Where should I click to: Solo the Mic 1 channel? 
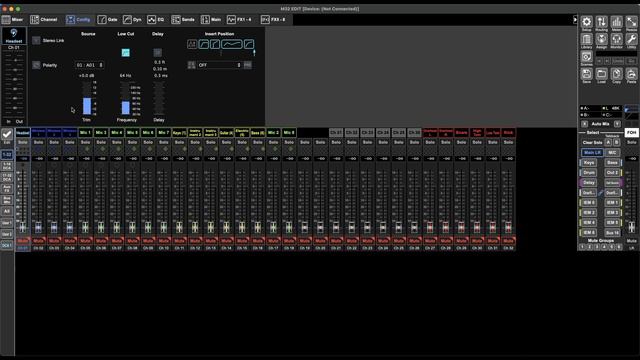(85, 142)
